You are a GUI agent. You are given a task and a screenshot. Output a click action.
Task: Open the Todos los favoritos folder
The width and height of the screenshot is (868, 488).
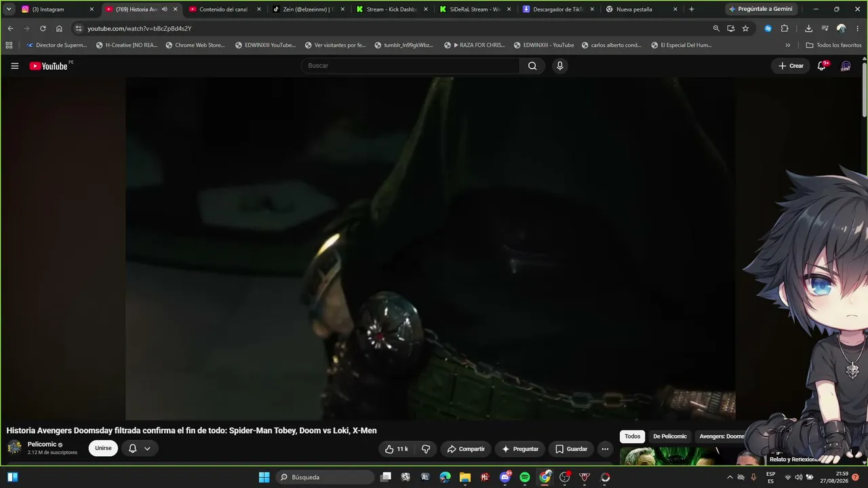[833, 45]
